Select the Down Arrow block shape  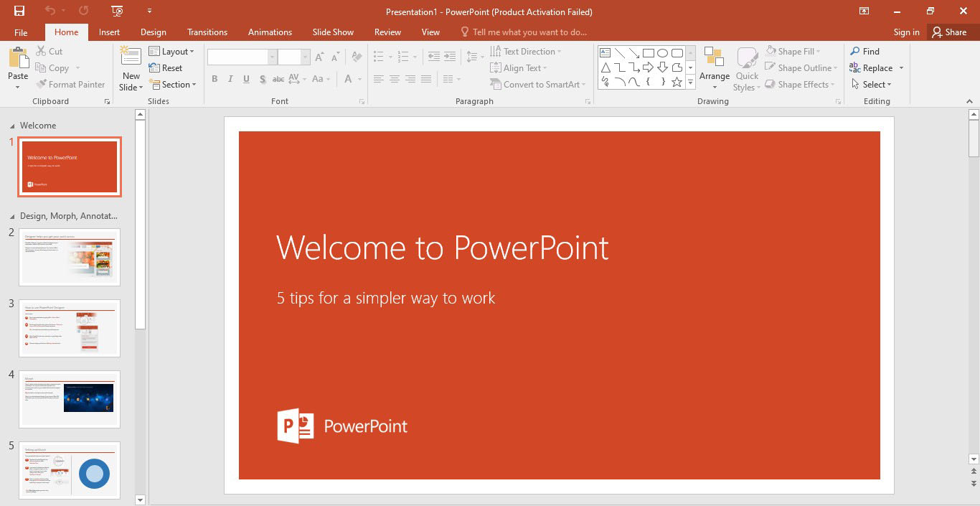click(663, 67)
